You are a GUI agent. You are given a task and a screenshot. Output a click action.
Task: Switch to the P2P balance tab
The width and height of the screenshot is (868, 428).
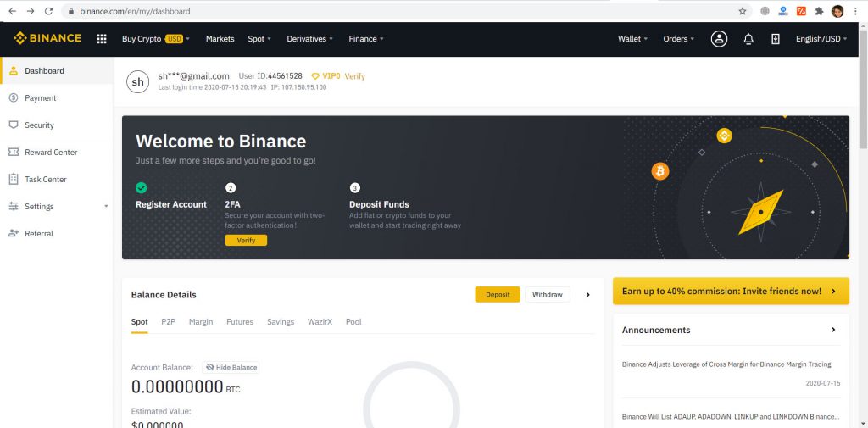point(169,322)
